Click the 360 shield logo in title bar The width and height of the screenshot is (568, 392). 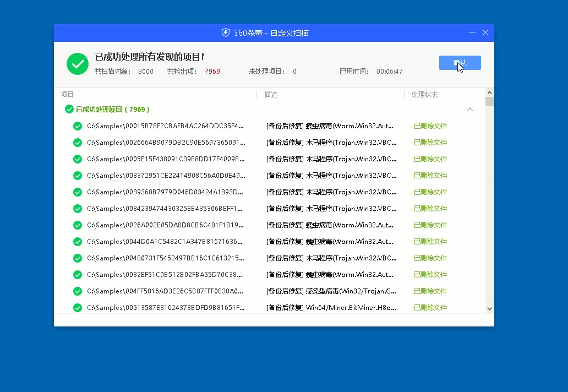tap(225, 32)
